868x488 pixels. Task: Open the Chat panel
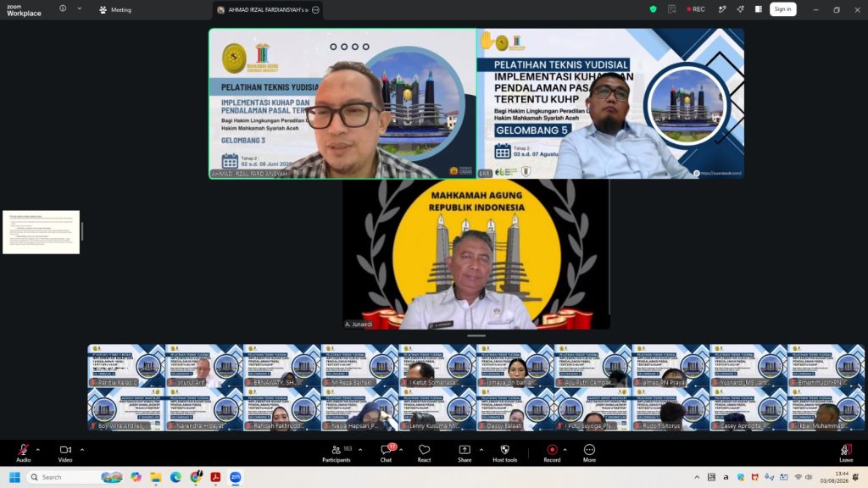click(x=386, y=452)
